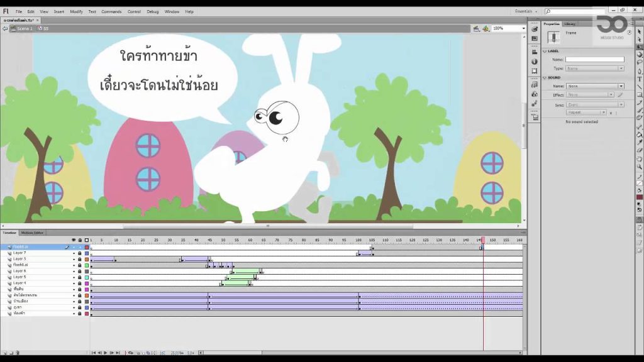Select the Rectangle tool

pyautogui.click(x=640, y=94)
